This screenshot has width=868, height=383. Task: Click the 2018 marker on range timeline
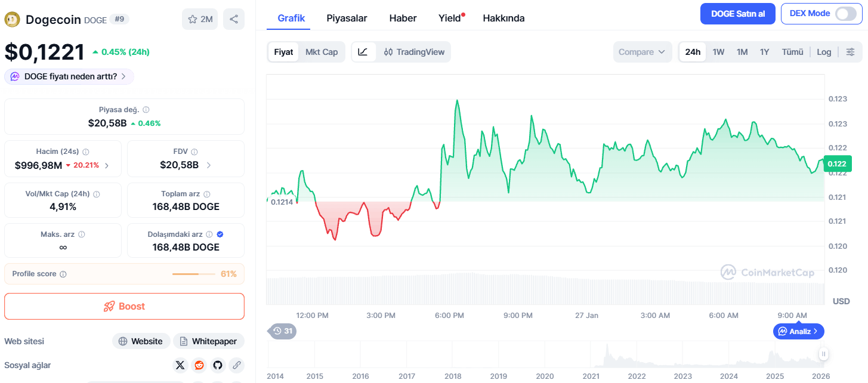(x=452, y=376)
